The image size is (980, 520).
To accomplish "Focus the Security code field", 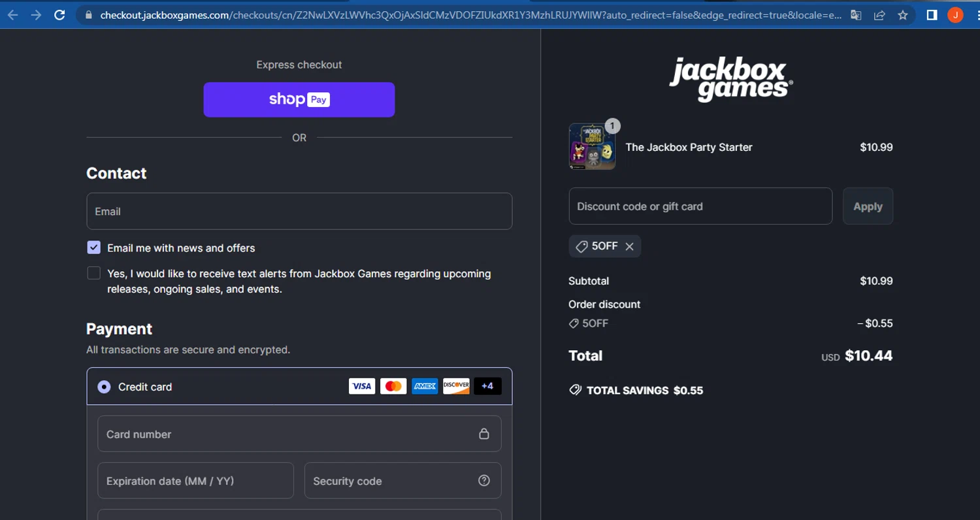I will tap(402, 481).
